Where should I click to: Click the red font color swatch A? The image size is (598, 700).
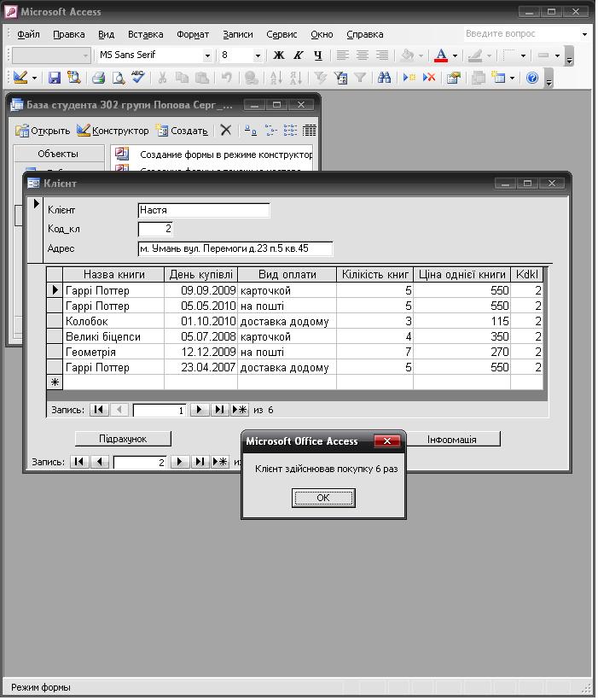tap(441, 55)
